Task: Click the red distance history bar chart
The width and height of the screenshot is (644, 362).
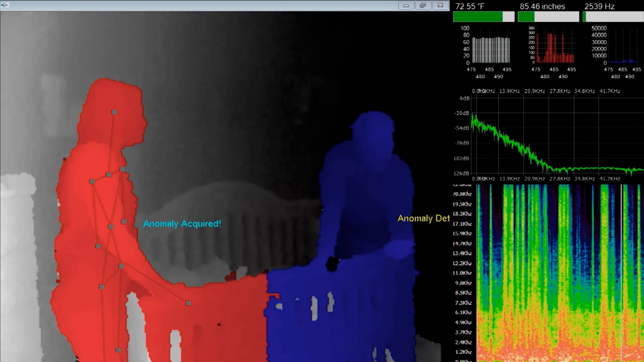Action: (555, 48)
